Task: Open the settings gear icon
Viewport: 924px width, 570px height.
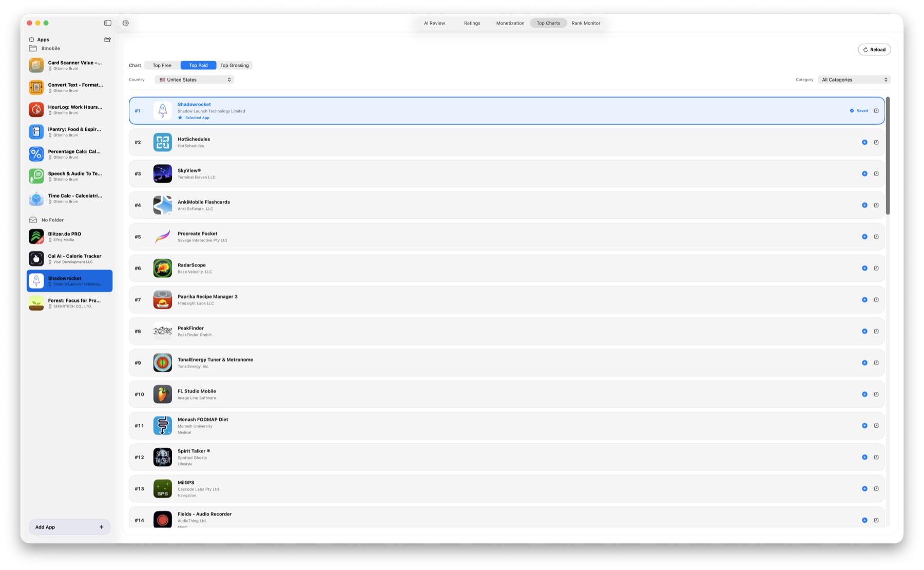Action: point(126,23)
